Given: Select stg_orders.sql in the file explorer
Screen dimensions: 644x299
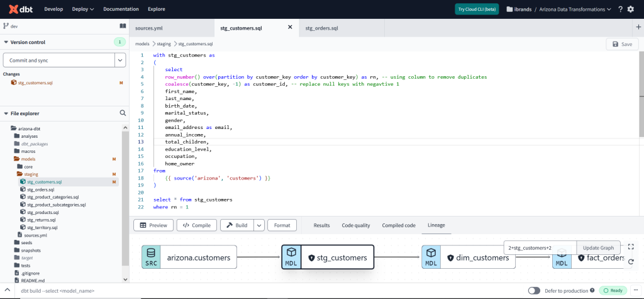Looking at the screenshot, I should click(42, 189).
